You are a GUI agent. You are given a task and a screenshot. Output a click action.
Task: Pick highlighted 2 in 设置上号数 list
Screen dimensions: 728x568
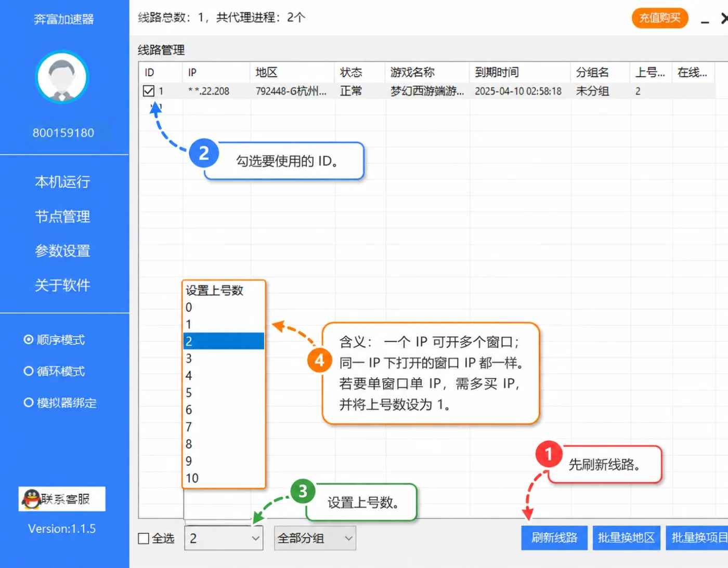(224, 341)
